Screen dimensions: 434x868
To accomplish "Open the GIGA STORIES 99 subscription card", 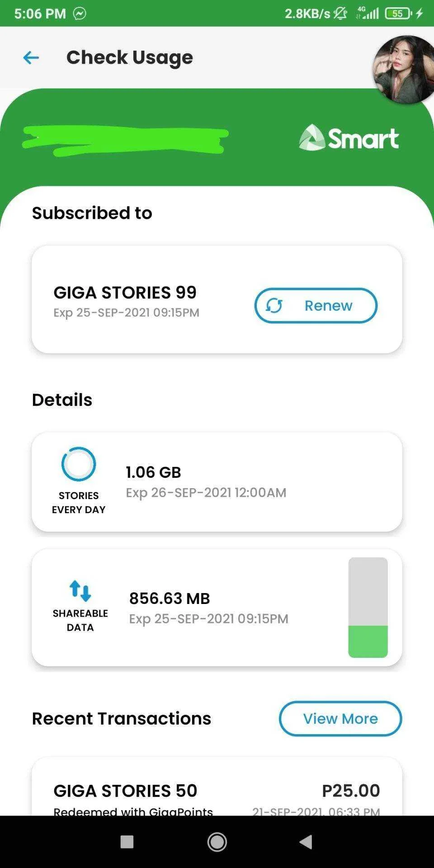I will [x=217, y=299].
